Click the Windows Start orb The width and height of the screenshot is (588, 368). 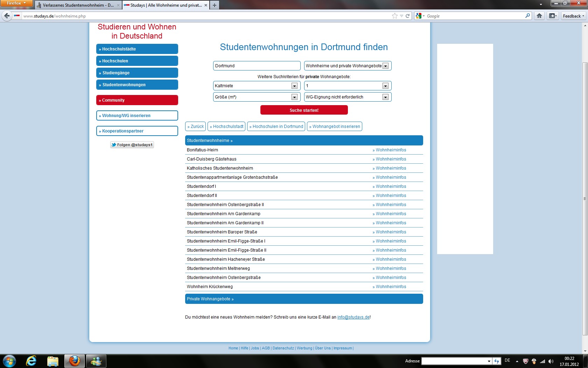(9, 361)
